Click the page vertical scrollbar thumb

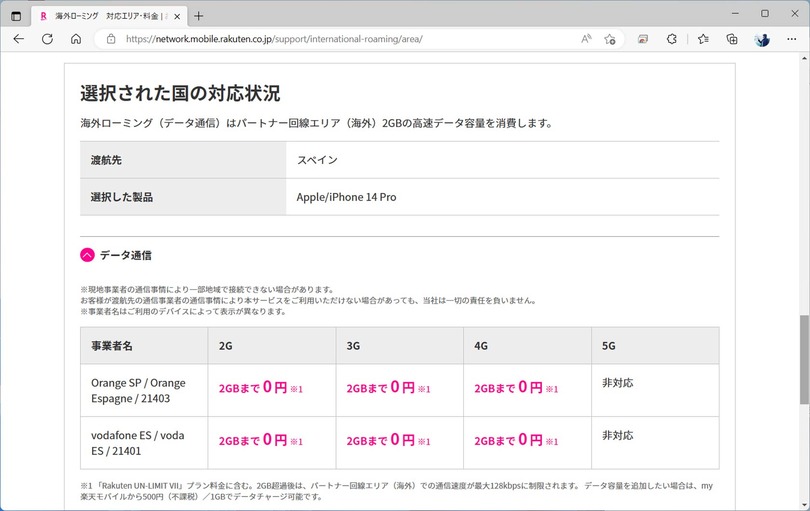tap(804, 360)
